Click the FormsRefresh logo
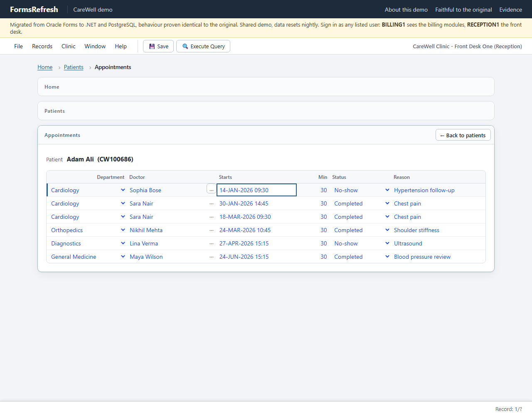This screenshot has width=532, height=416. pyautogui.click(x=34, y=9)
